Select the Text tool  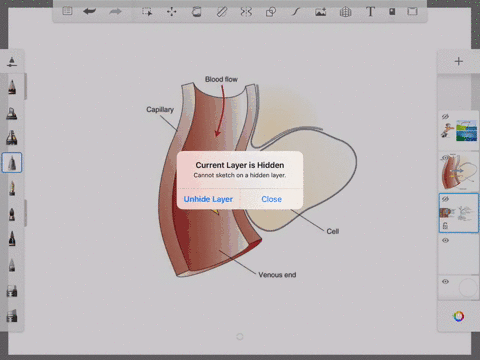pos(370,12)
